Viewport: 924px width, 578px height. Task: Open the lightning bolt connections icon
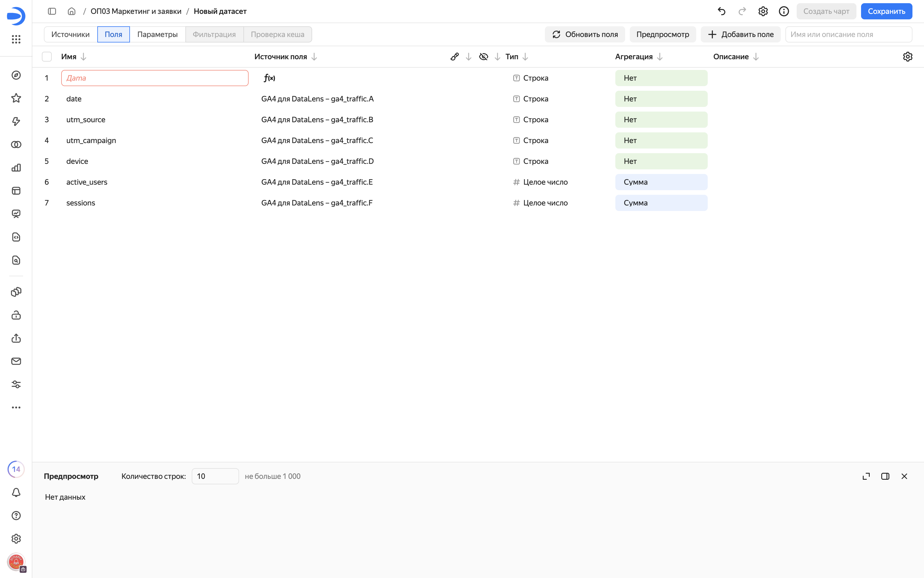coord(16,122)
